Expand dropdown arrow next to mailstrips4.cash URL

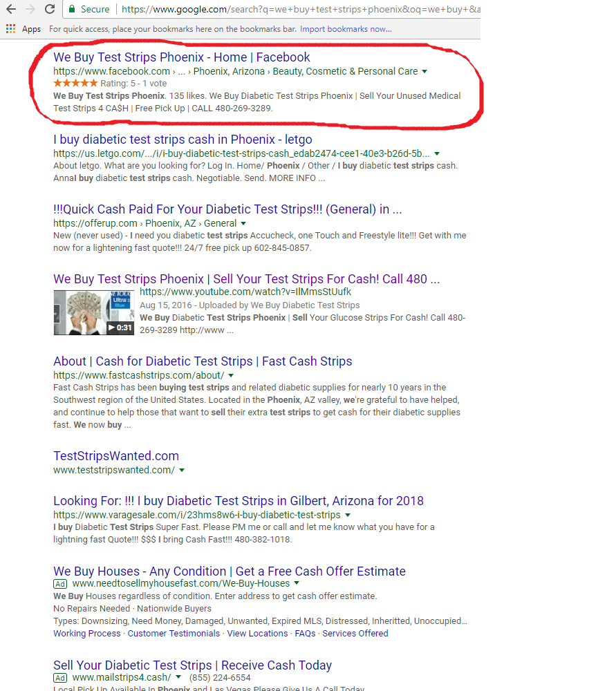[178, 677]
